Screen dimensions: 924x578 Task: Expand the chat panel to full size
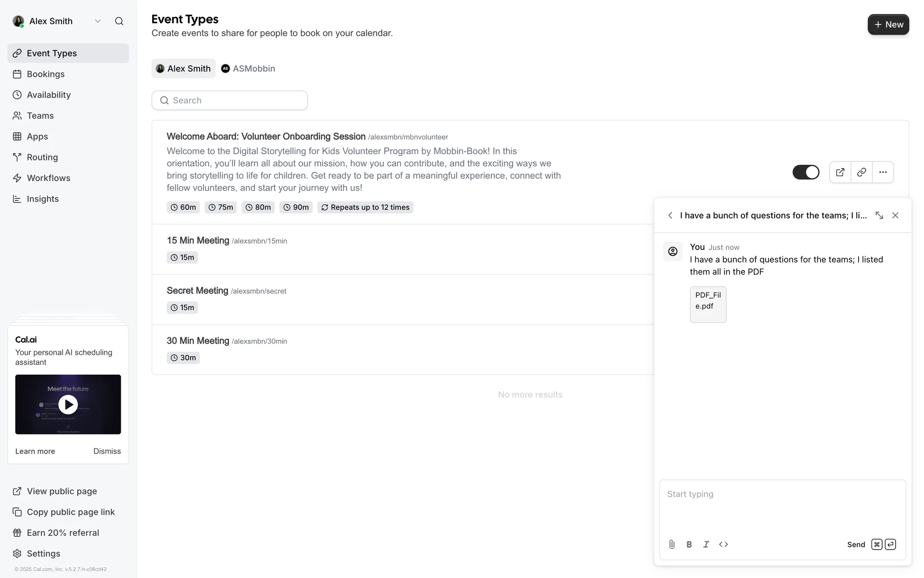click(879, 215)
